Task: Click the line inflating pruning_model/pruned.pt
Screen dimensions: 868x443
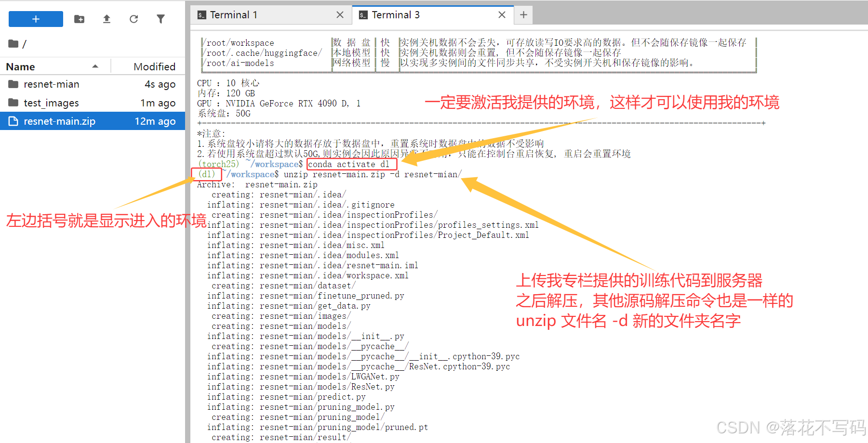Action: coord(318,427)
